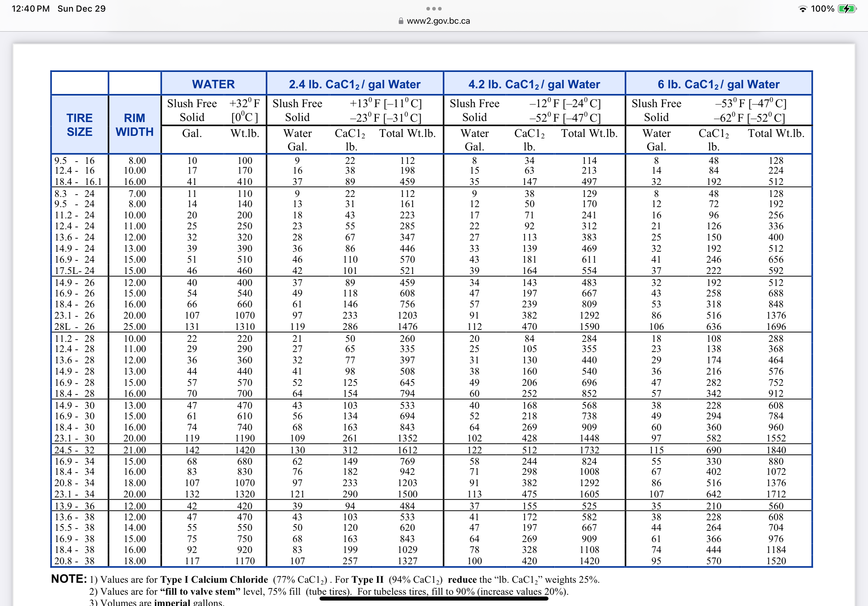
Task: Tap the 6 lb. CaCl2 / gal Water header
Action: (x=718, y=84)
